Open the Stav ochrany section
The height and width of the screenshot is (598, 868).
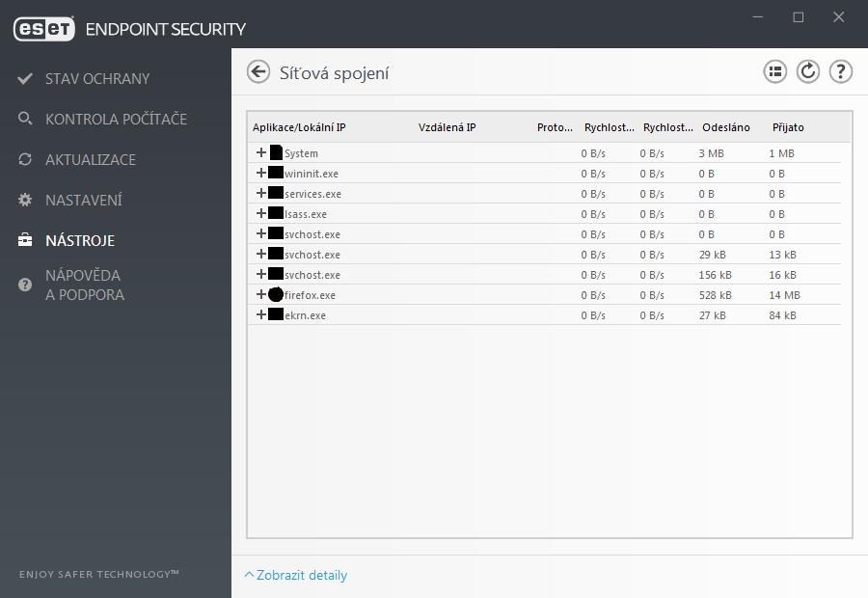coord(97,79)
